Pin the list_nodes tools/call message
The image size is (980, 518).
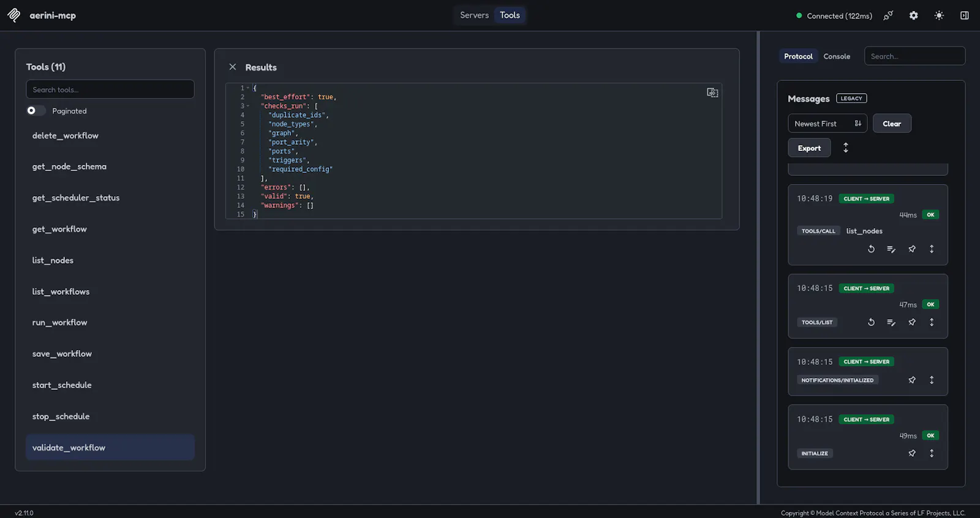[912, 249]
